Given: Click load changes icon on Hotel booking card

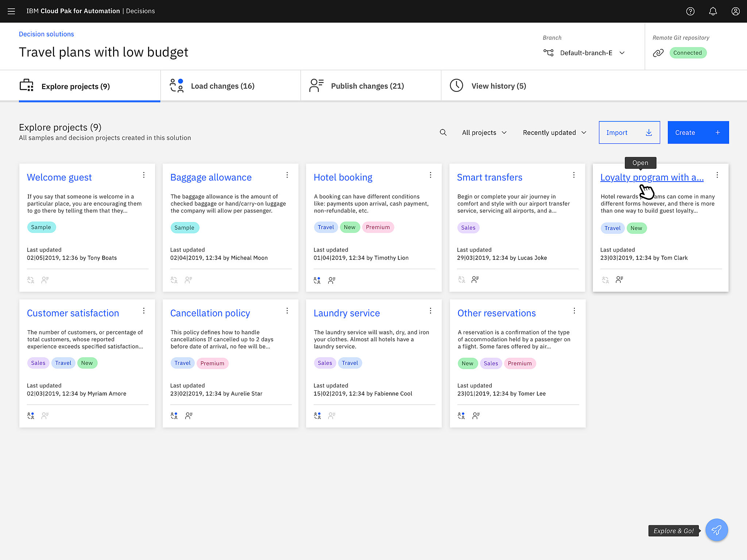Looking at the screenshot, I should pos(317,280).
